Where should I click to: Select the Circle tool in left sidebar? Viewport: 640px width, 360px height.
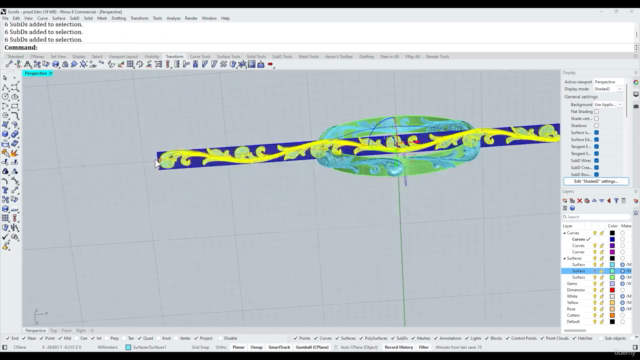pyautogui.click(x=5, y=97)
